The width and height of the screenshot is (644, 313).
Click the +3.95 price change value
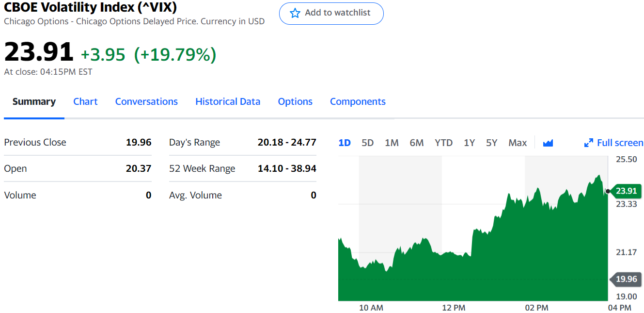coord(103,54)
